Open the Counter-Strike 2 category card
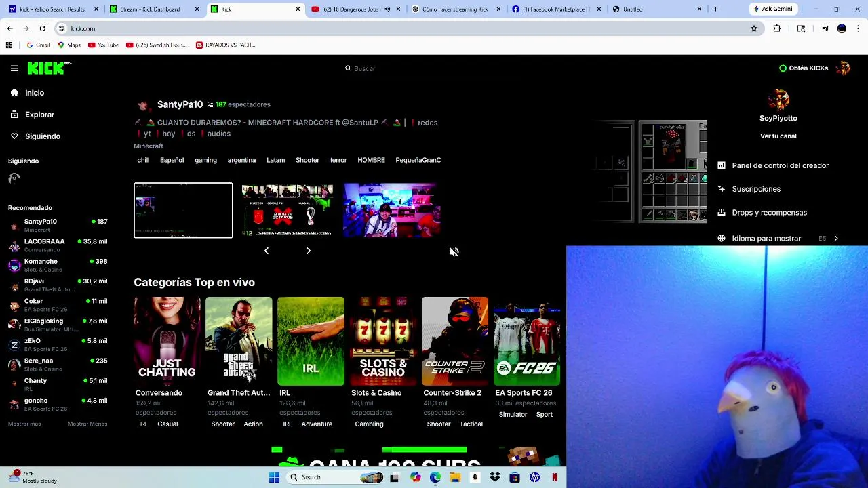This screenshot has height=488, width=868. tap(455, 341)
